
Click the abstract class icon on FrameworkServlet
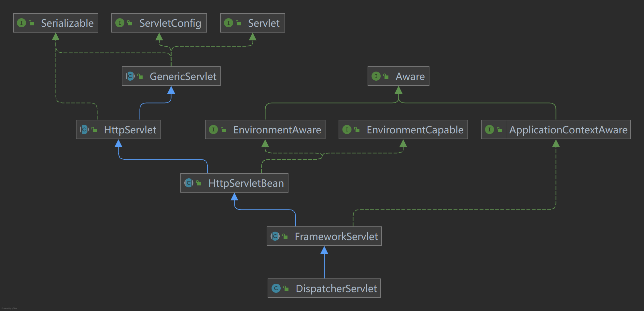coord(275,236)
